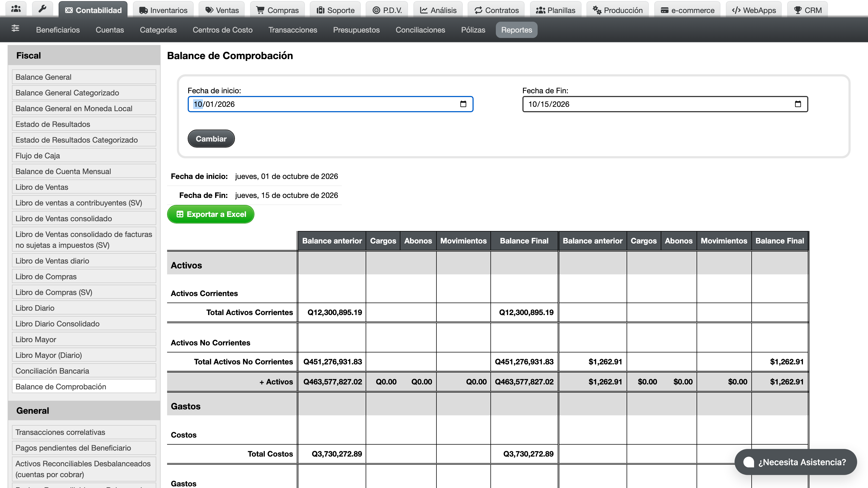Open the Flujo de Caja report

tap(84, 155)
